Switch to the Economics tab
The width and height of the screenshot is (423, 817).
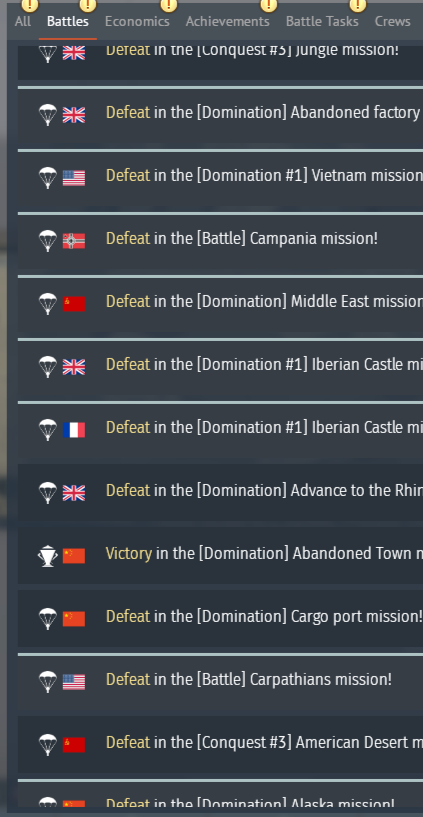(137, 21)
